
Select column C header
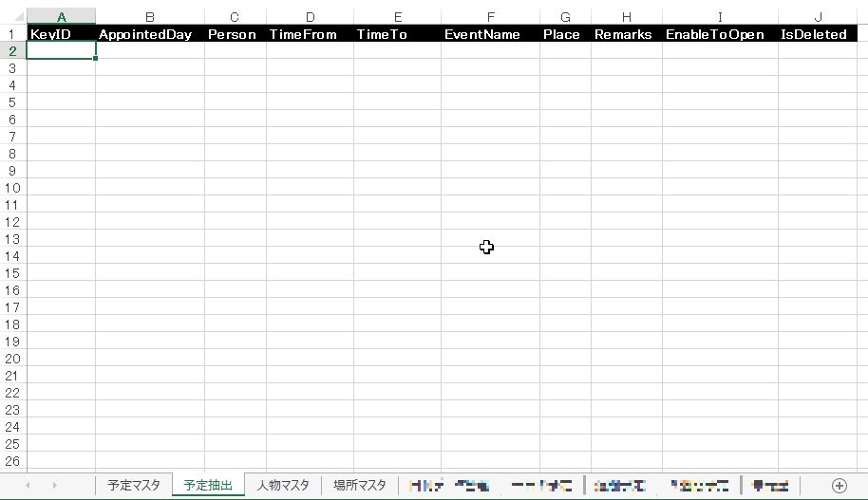coord(236,16)
